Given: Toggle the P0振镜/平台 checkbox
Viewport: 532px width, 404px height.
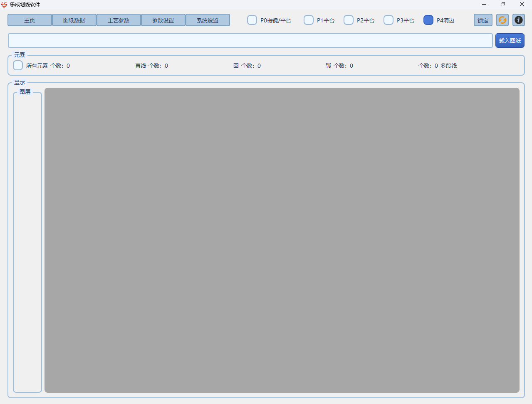Looking at the screenshot, I should 252,20.
